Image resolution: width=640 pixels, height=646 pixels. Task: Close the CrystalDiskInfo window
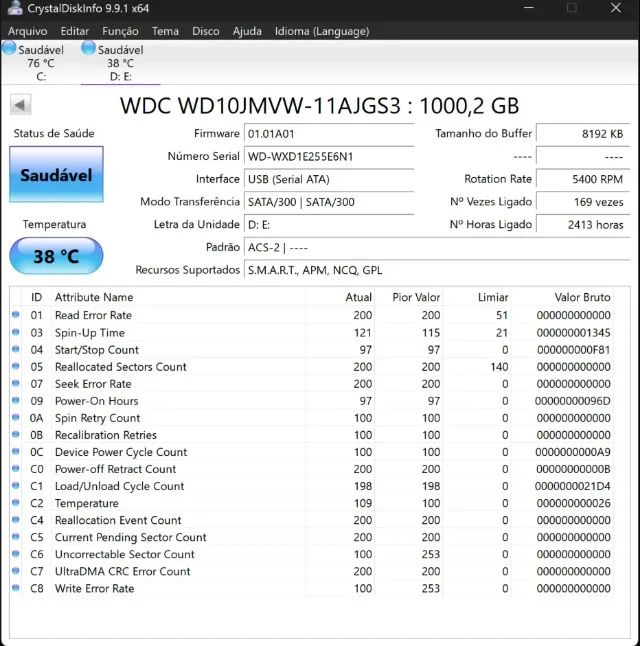point(616,7)
